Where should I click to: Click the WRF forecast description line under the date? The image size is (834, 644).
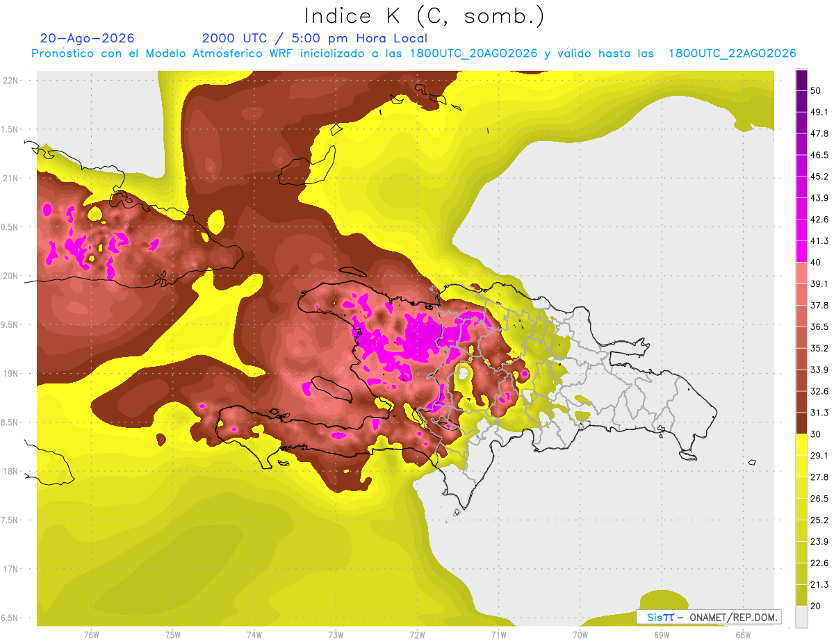pyautogui.click(x=414, y=53)
